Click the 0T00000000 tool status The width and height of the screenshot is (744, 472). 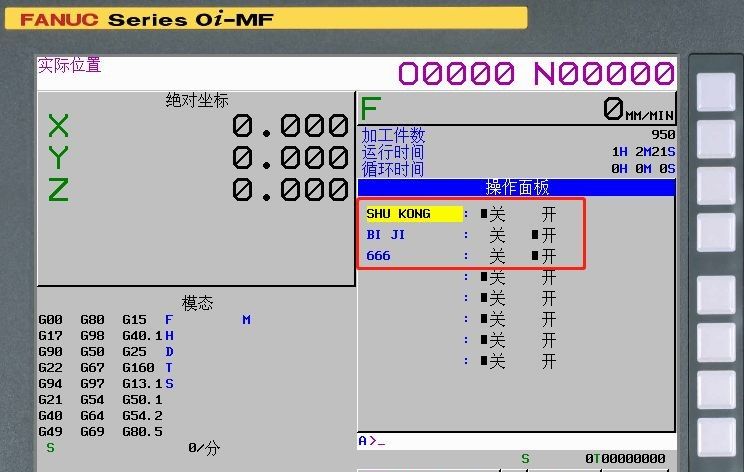pos(625,459)
